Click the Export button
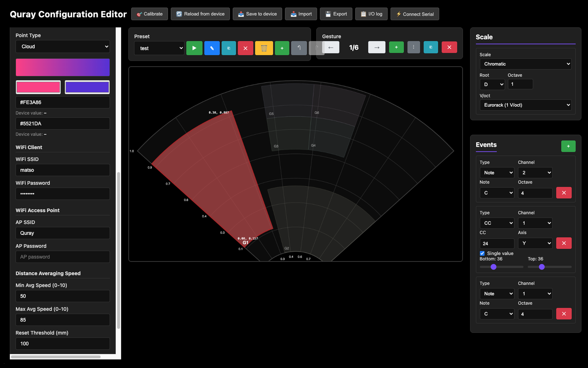This screenshot has width=588, height=368. pos(336,14)
